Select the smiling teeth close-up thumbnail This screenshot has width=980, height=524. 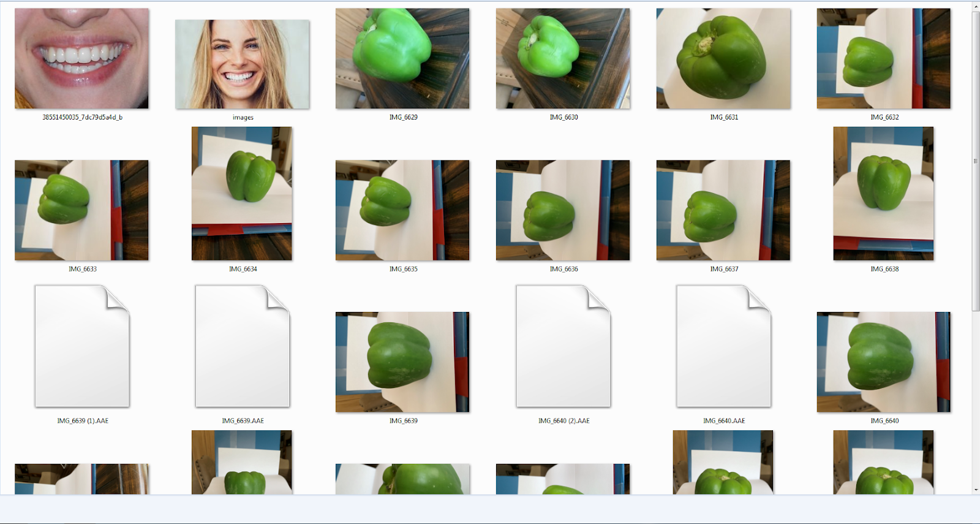click(x=81, y=58)
